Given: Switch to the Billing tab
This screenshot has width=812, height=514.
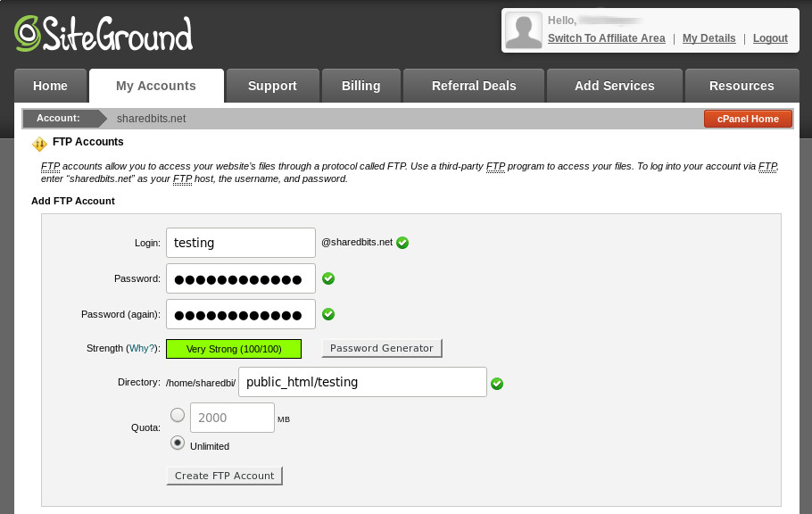Looking at the screenshot, I should (x=361, y=86).
